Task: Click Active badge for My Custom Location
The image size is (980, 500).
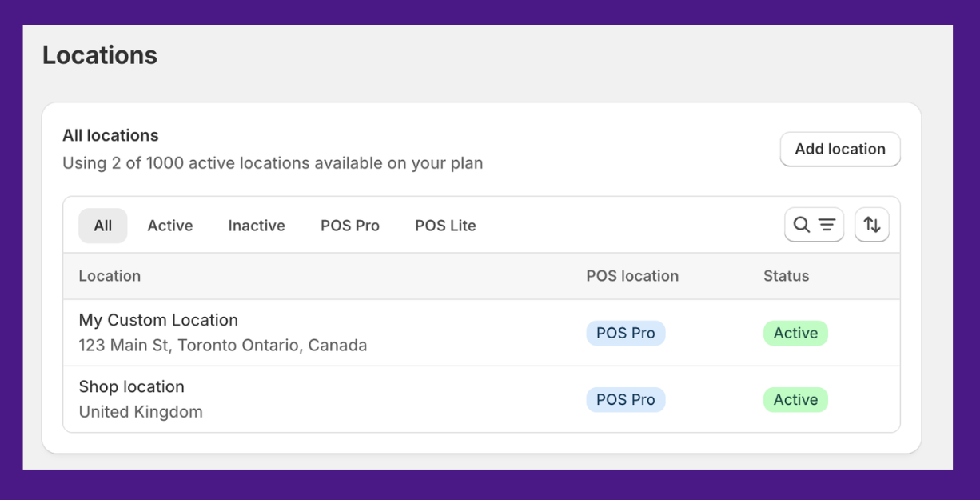Action: pyautogui.click(x=795, y=333)
